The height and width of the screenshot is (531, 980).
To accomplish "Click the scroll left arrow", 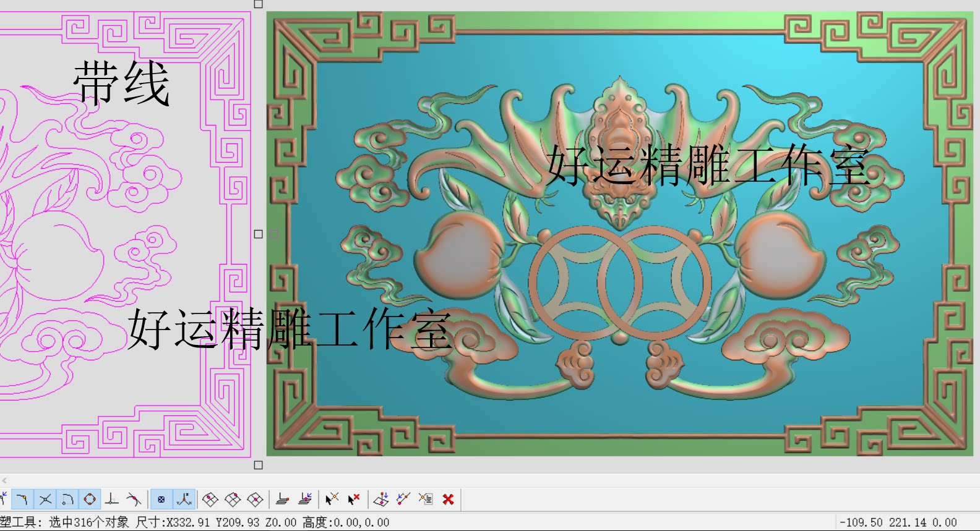I will [x=4, y=480].
